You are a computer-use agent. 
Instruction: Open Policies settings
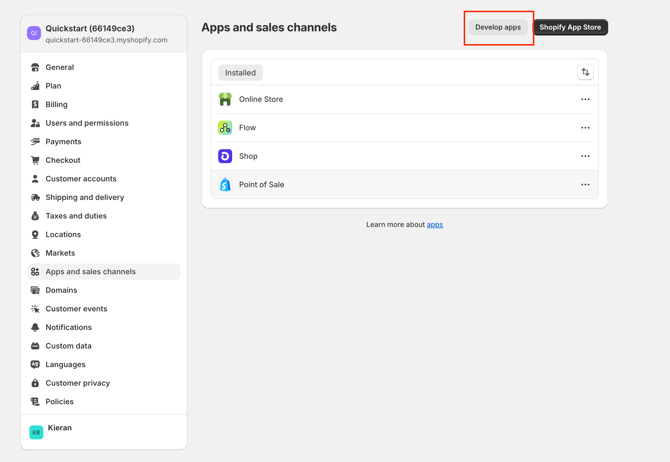click(104, 402)
